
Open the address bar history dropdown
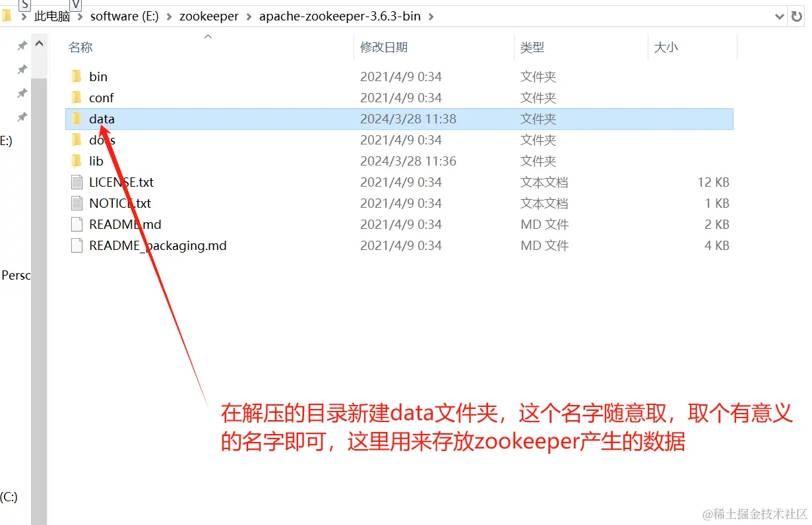click(x=779, y=16)
